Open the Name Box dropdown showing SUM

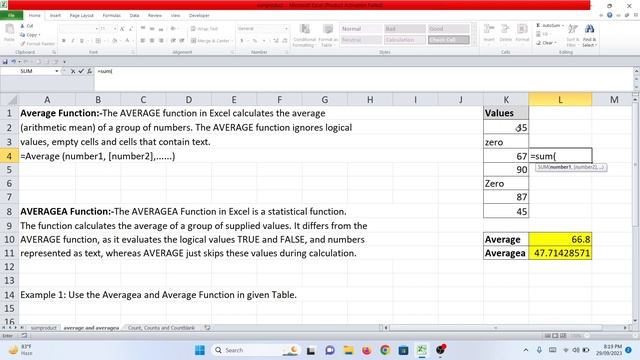tap(57, 71)
